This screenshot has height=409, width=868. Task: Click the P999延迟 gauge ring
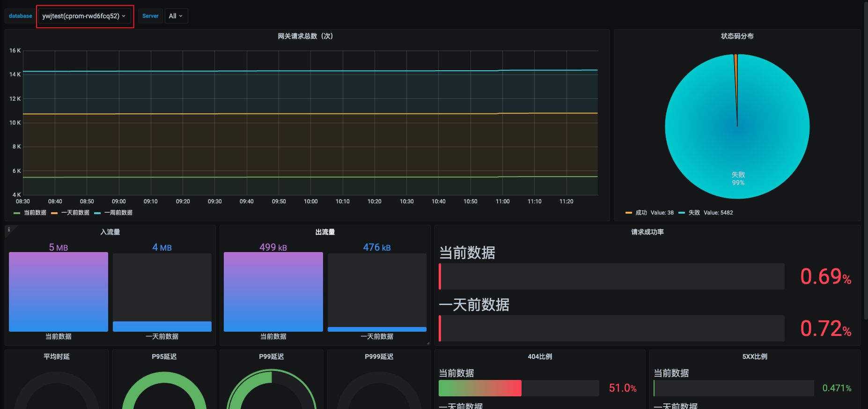tap(379, 378)
